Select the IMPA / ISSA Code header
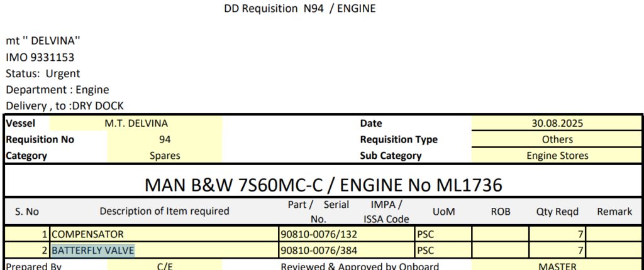Image resolution: width=644 pixels, height=270 pixels. pos(386,212)
